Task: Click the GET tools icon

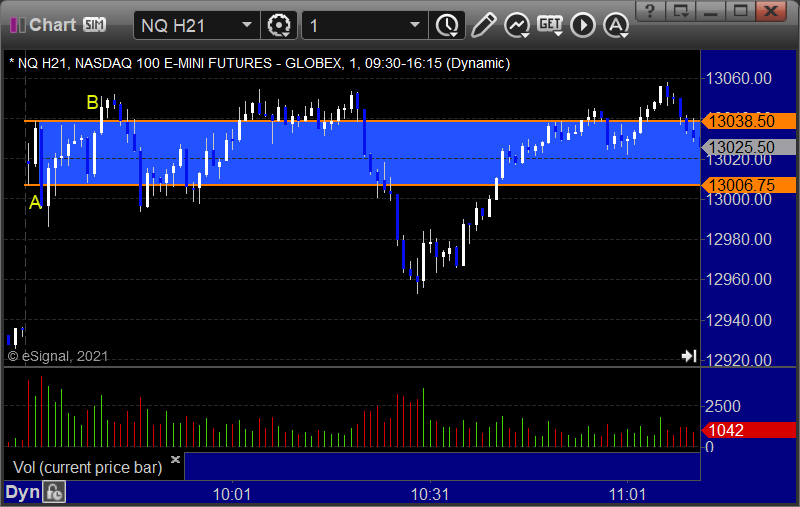Action: click(550, 25)
